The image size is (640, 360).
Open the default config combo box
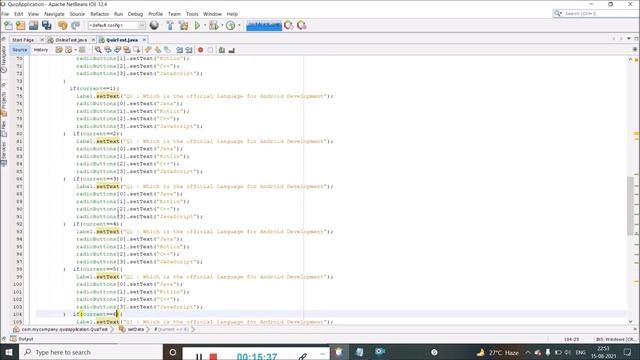point(116,25)
